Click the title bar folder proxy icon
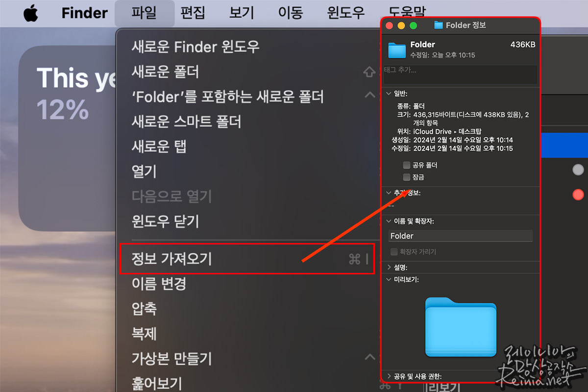This screenshot has width=588, height=392. point(438,25)
